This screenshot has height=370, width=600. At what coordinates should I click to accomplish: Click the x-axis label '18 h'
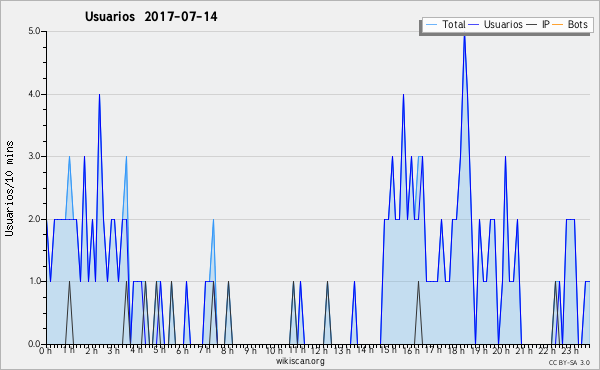click(x=456, y=351)
